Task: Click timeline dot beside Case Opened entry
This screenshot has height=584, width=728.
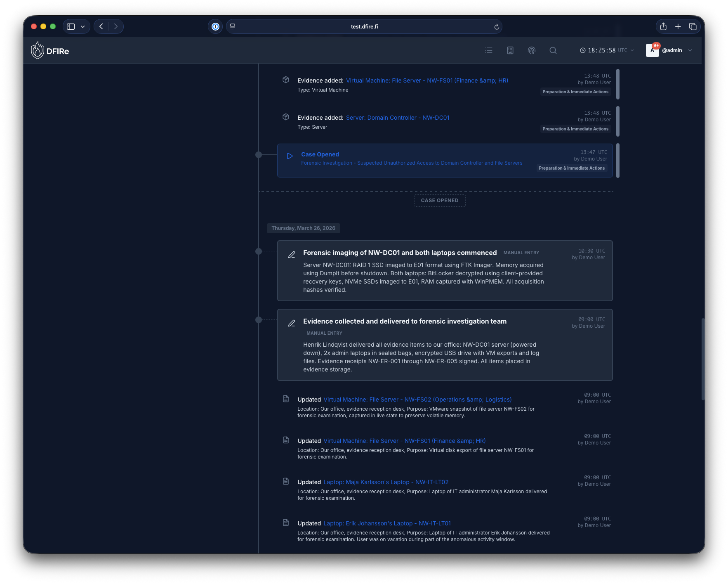Action: [x=259, y=155]
